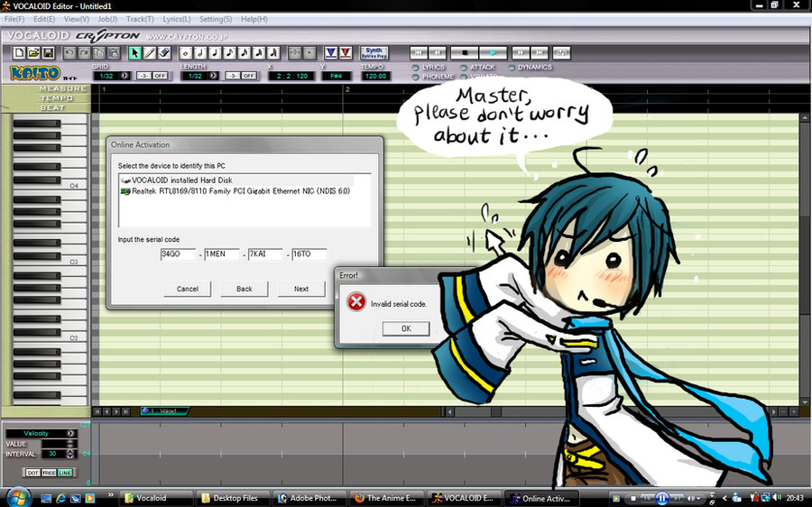
Task: Click the undo icon in toolbar
Action: (69, 52)
